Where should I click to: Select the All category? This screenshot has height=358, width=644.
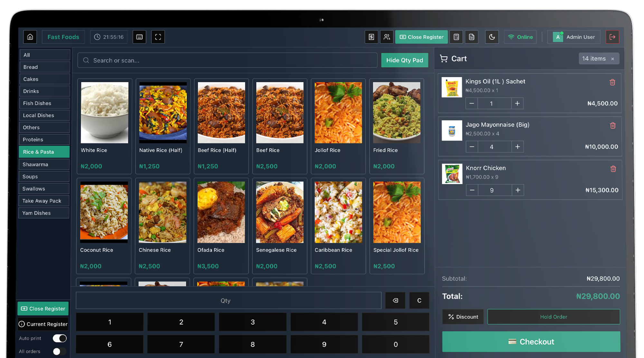(x=45, y=55)
